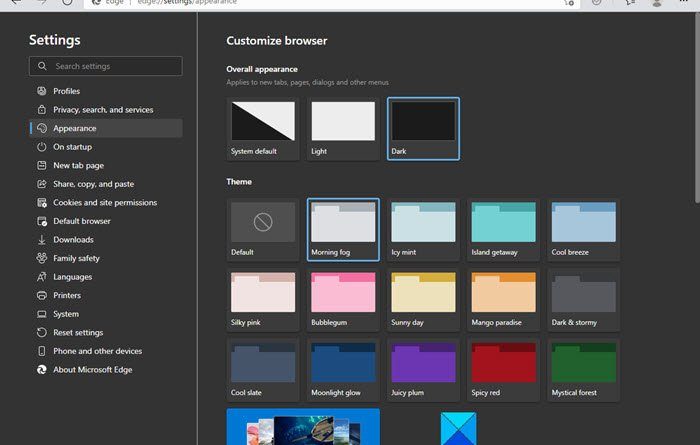Click the Privacy lock icon
Image resolution: width=700 pixels, height=445 pixels.
[x=42, y=109]
